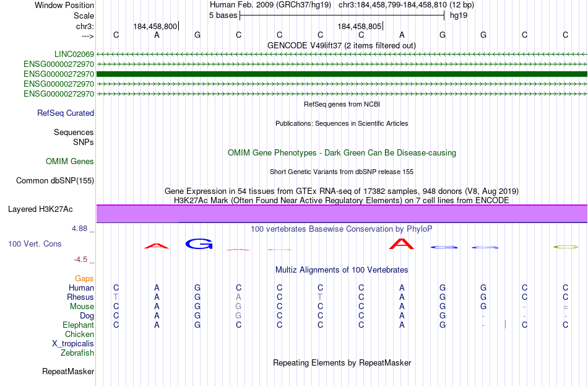Open 'Multiz Alignments of 100 Vertebrates' title
588x386 pixels.
coord(342,270)
